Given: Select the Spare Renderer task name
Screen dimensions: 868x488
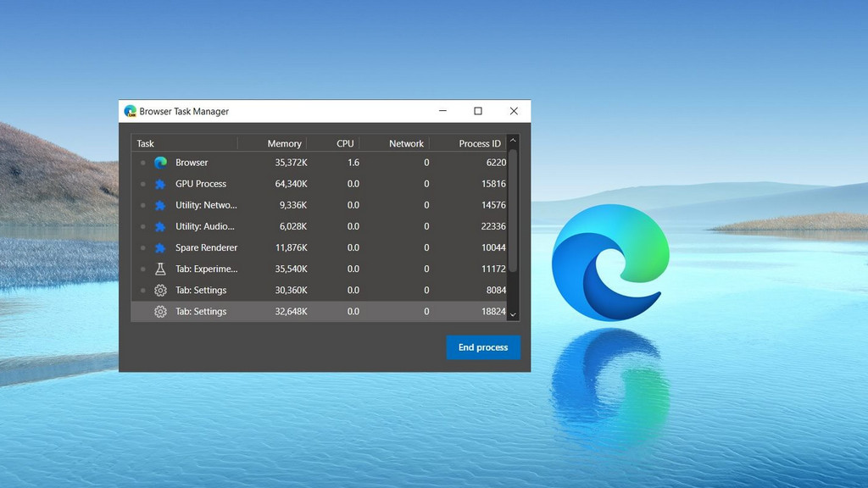Looking at the screenshot, I should tap(207, 248).
